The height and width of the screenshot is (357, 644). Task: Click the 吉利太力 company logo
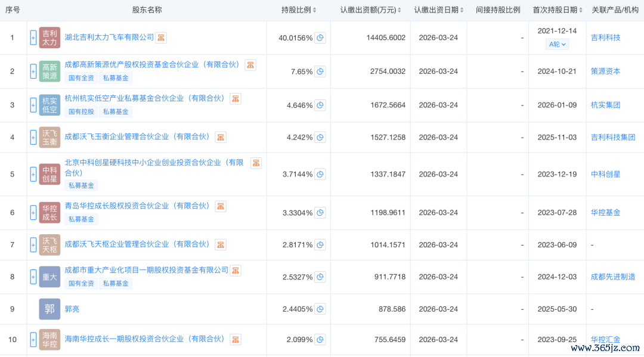click(x=49, y=38)
